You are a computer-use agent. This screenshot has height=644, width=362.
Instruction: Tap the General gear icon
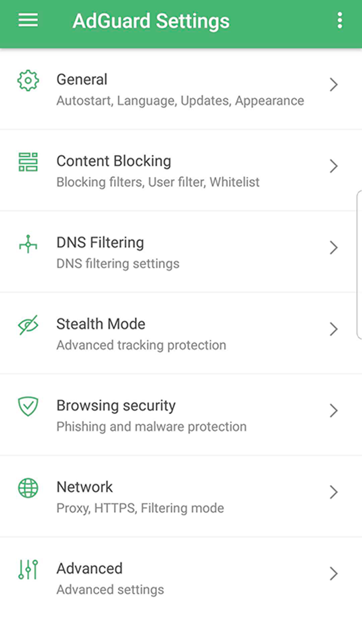coord(28,81)
